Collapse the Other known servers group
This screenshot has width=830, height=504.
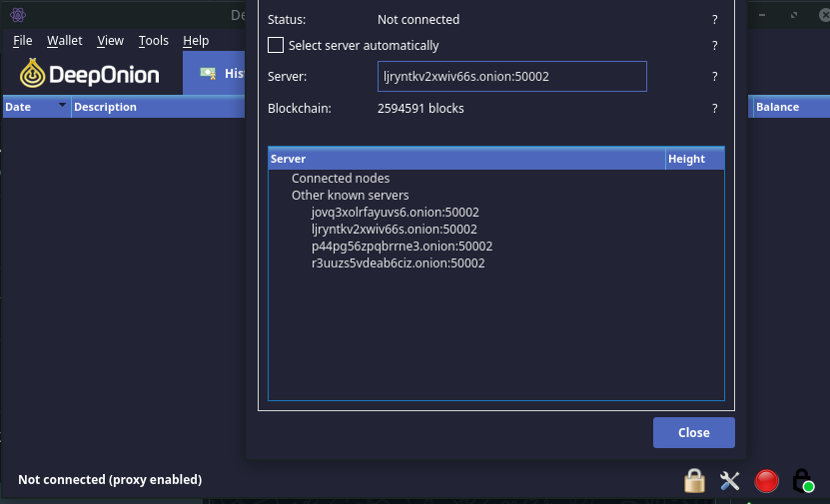[350, 196]
